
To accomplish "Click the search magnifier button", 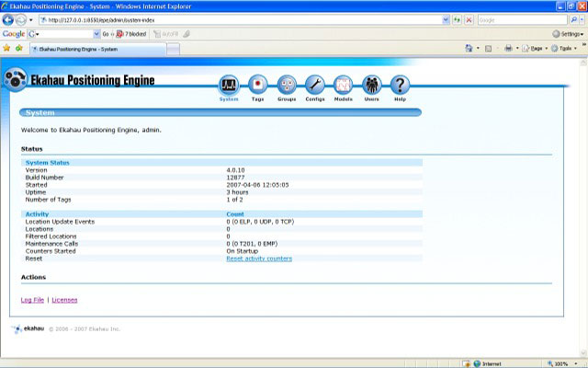I will click(x=573, y=20).
